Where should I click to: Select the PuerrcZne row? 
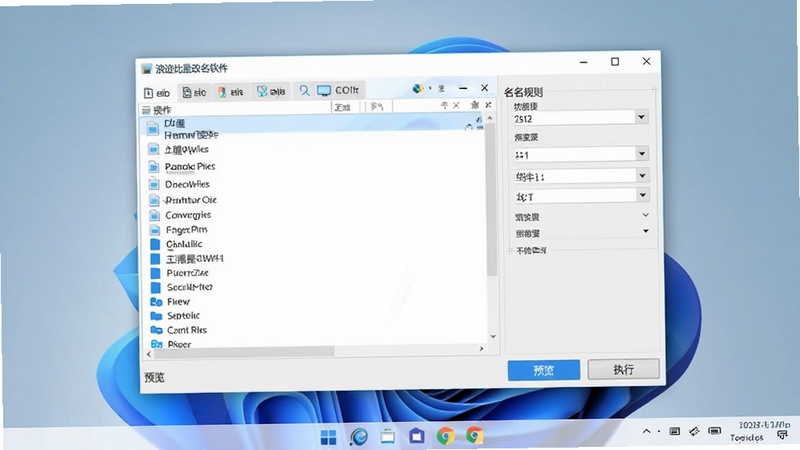(x=314, y=272)
